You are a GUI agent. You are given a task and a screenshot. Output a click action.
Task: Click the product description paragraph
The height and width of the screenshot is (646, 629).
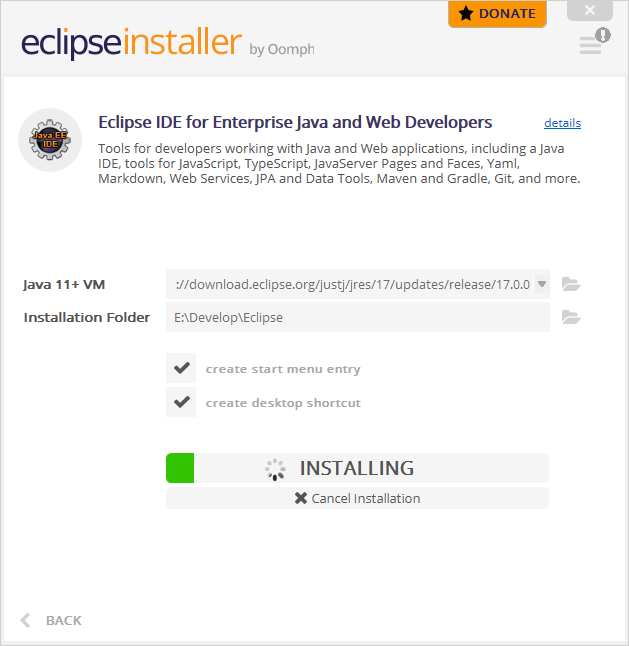coord(339,163)
